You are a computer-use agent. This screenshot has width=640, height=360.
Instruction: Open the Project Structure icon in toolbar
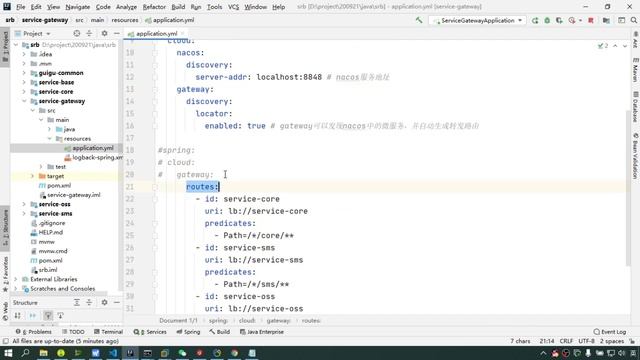(x=606, y=20)
